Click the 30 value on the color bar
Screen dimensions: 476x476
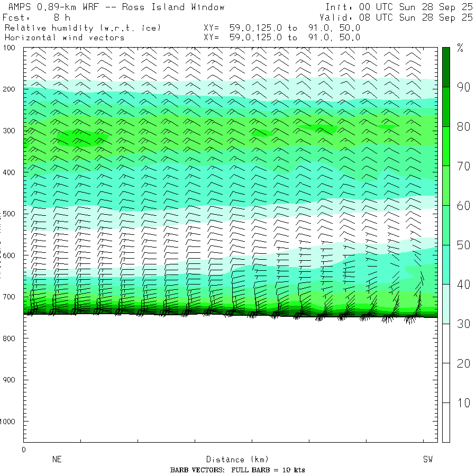pyautogui.click(x=463, y=324)
